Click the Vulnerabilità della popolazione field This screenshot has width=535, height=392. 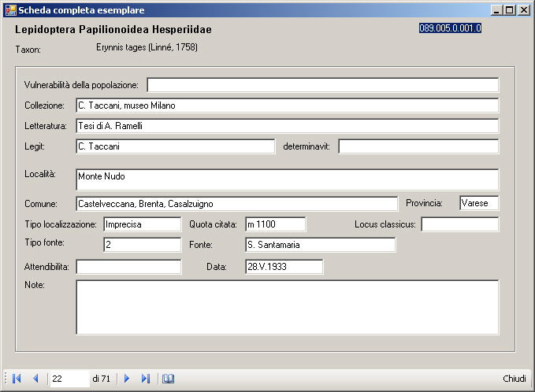pyautogui.click(x=323, y=85)
